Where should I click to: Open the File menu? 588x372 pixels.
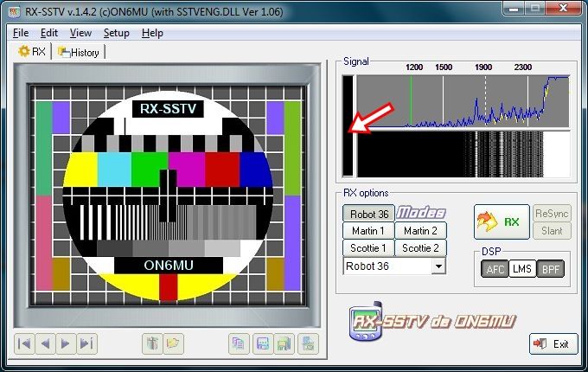tap(21, 33)
